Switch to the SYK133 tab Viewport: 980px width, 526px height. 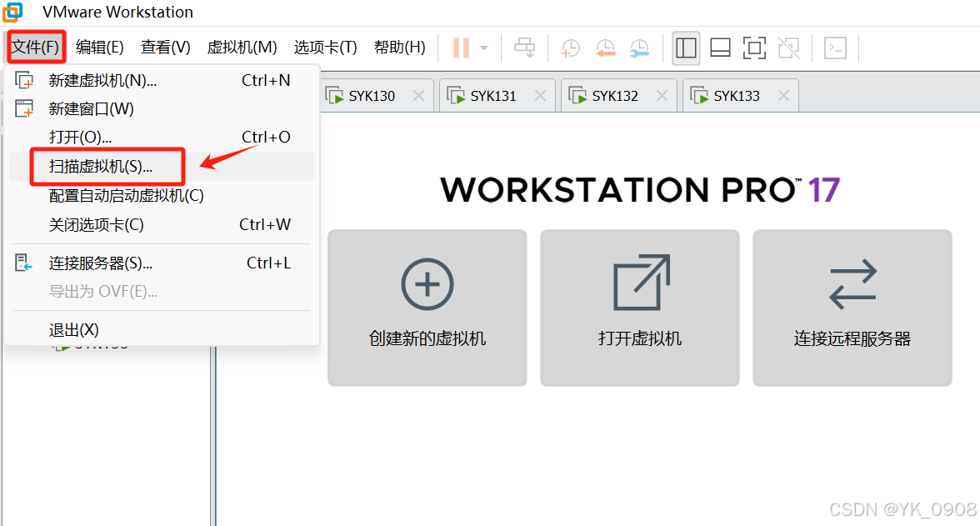(x=737, y=96)
